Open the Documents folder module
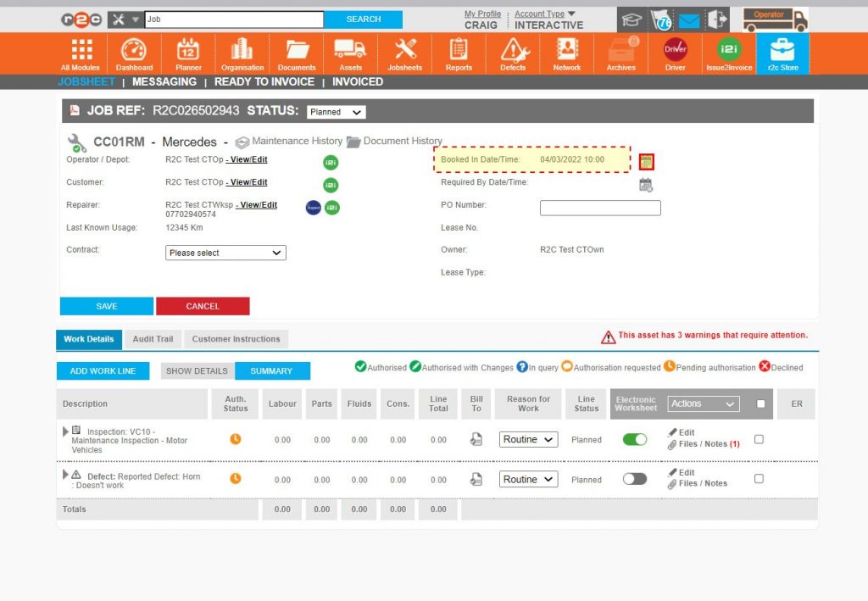Viewport: 868px width, 601px height. tap(297, 54)
